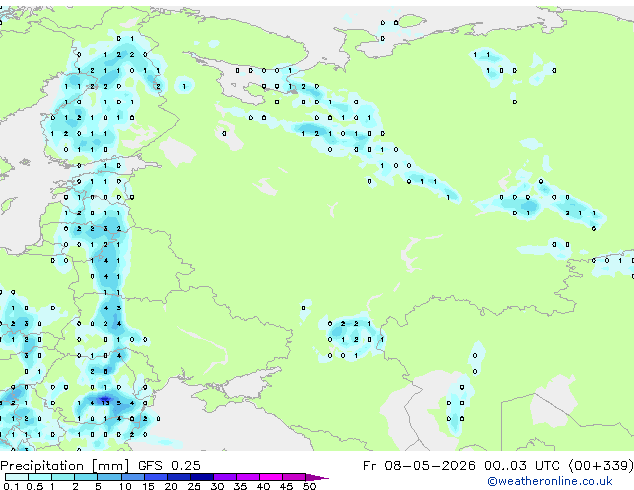
Task: Click the "Precipitation [mm]" title text
Action: click(65, 466)
